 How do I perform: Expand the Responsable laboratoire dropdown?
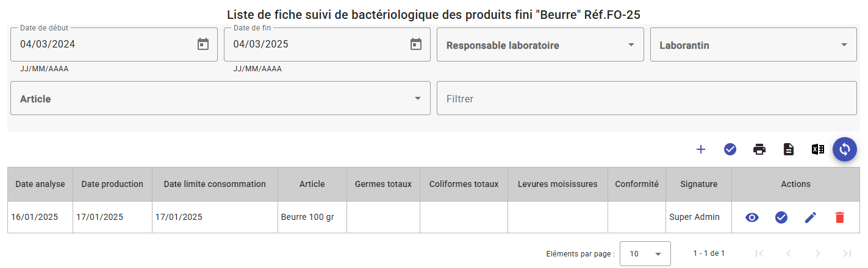point(540,44)
